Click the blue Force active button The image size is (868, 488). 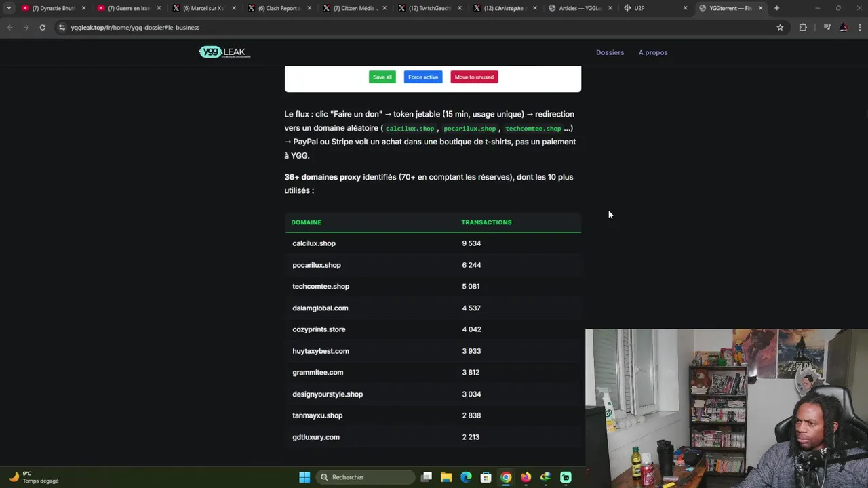pyautogui.click(x=423, y=77)
